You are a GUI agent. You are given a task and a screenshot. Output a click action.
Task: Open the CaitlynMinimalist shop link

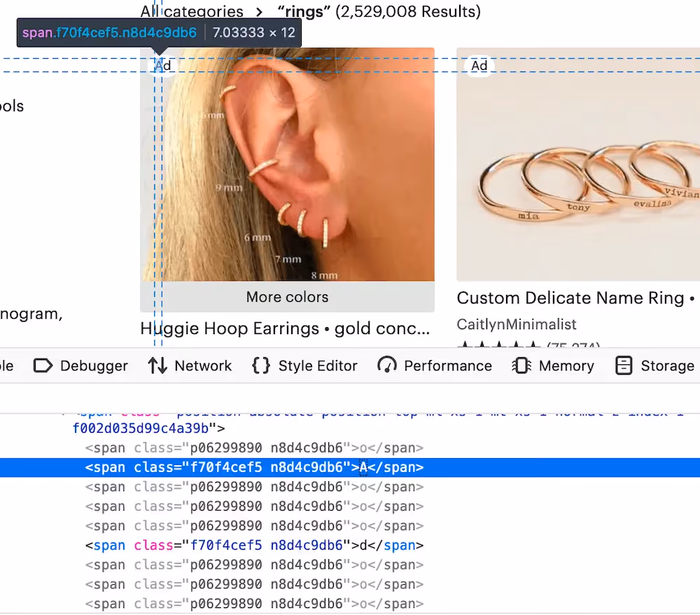pyautogui.click(x=516, y=324)
